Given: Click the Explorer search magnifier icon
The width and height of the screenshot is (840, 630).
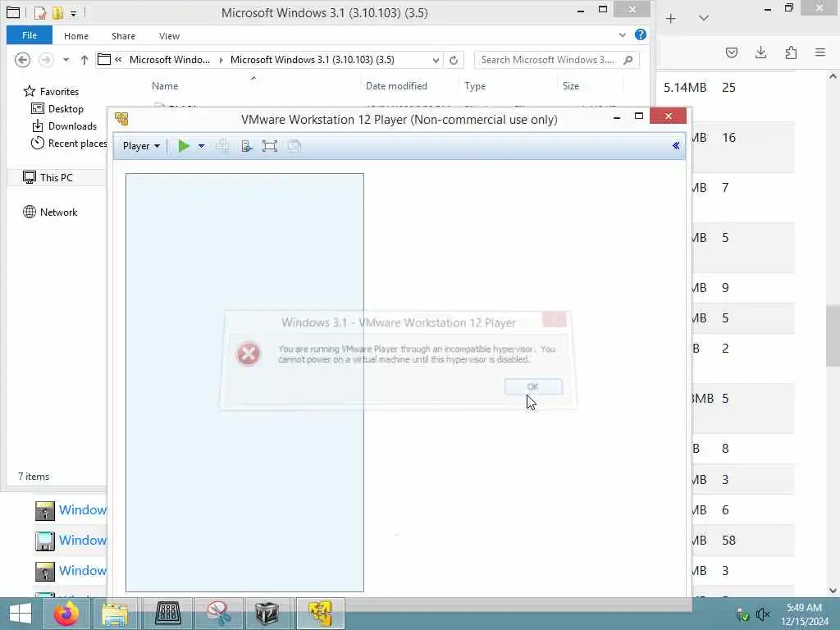Looking at the screenshot, I should click(x=628, y=60).
